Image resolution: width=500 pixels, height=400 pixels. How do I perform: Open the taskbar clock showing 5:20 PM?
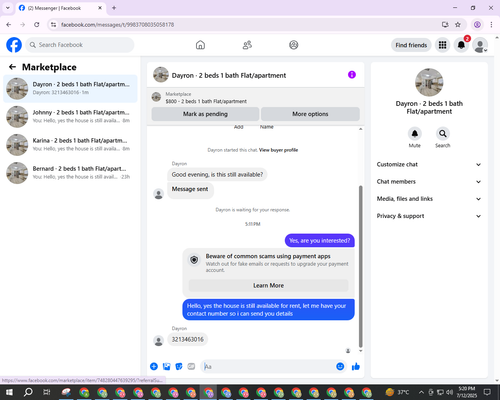pyautogui.click(x=467, y=392)
